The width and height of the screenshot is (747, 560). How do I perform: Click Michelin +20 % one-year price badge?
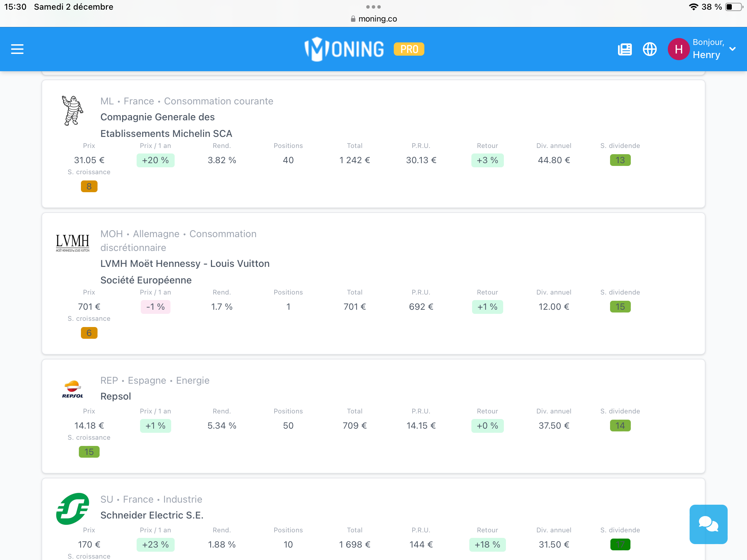point(156,160)
